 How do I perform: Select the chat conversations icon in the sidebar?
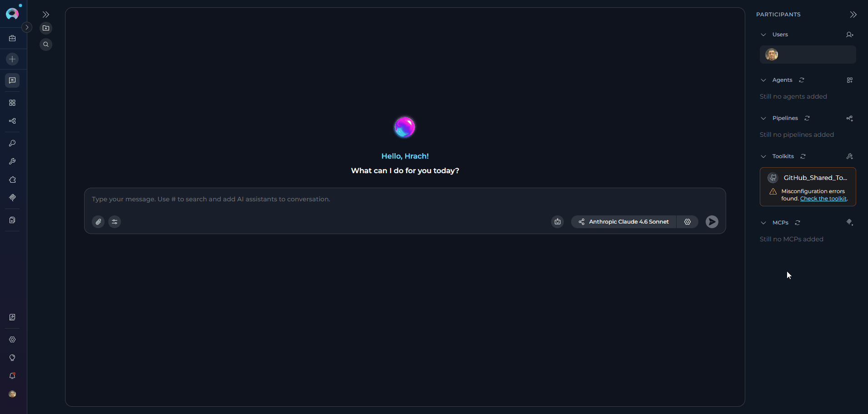[x=12, y=80]
